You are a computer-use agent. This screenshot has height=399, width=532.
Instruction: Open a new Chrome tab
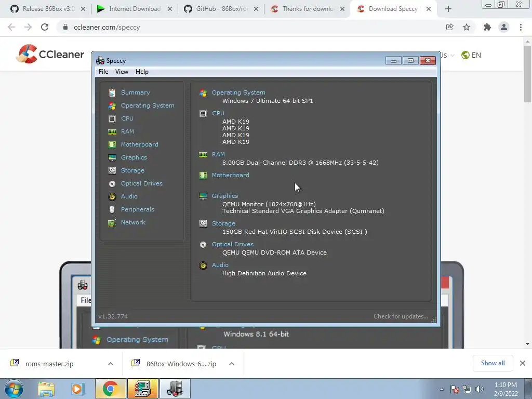[448, 9]
